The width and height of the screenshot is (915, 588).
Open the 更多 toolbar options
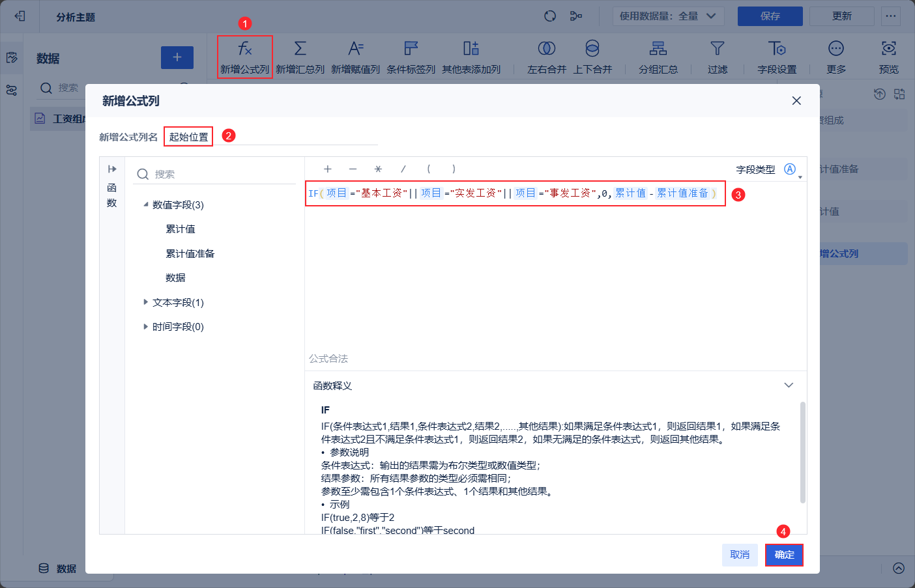[836, 57]
